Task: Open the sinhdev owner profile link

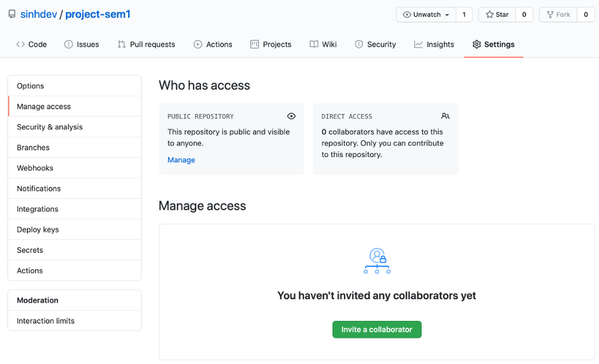Action: click(38, 15)
